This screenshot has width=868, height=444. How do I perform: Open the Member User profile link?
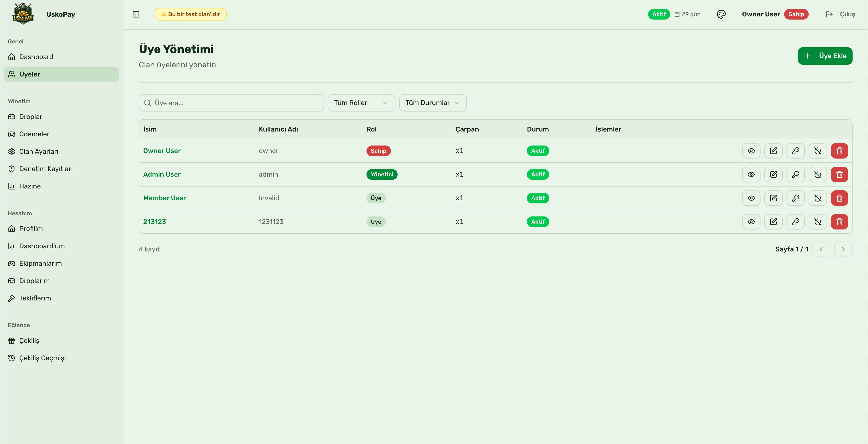[x=164, y=198]
